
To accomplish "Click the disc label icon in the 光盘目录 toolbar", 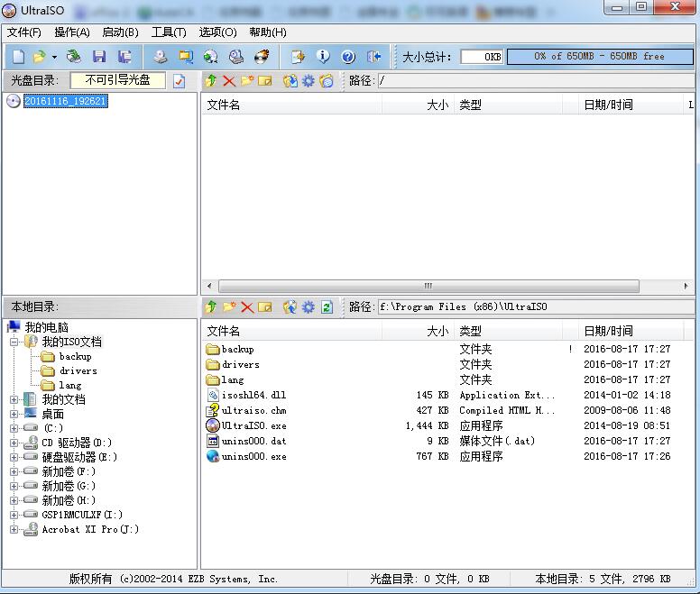I will [327, 81].
